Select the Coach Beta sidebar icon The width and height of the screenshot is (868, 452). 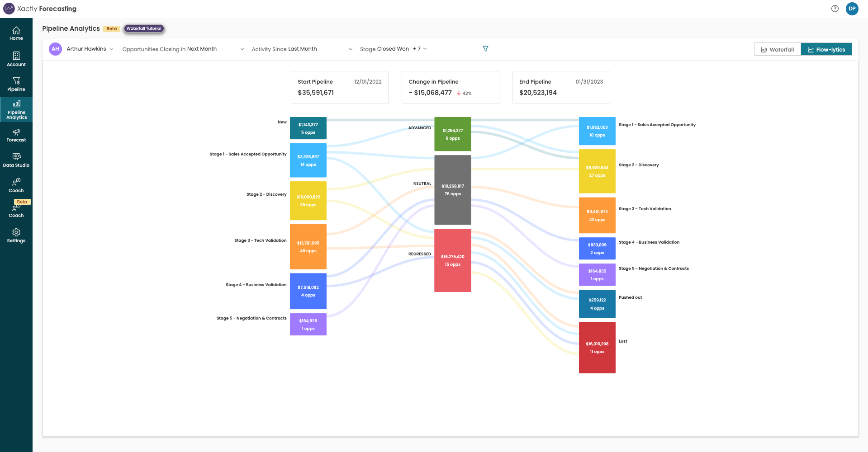click(16, 209)
